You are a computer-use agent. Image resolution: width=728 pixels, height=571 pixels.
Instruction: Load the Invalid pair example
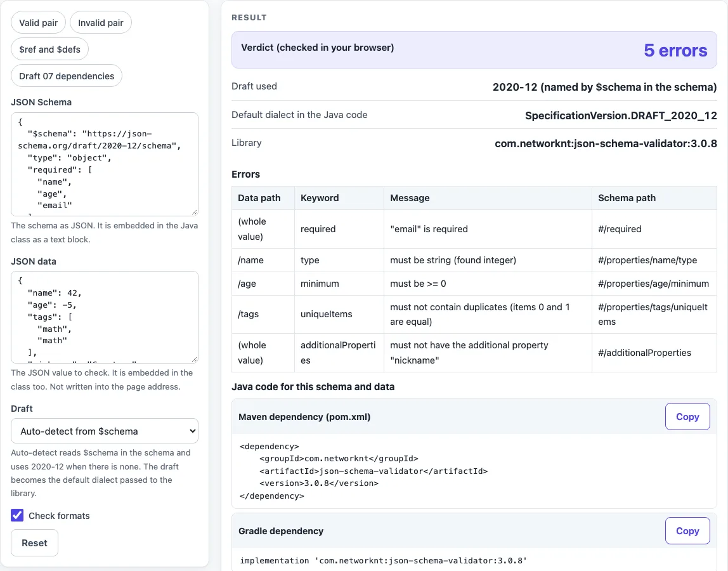point(101,23)
